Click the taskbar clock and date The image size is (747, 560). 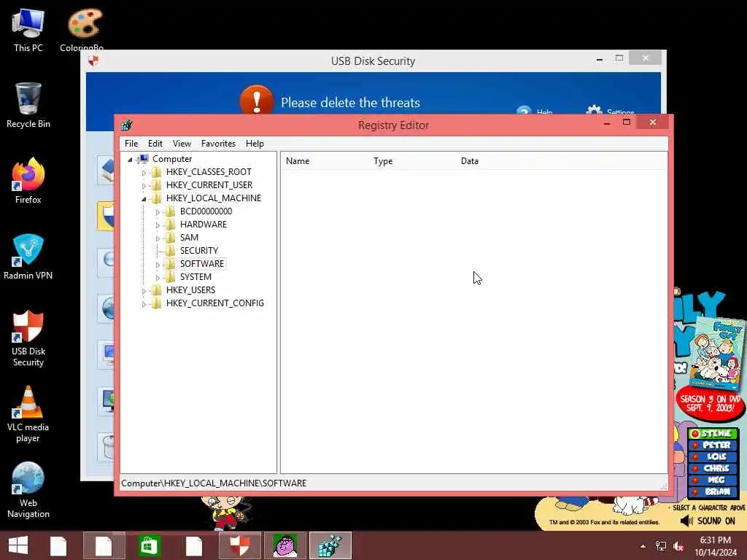point(716,546)
